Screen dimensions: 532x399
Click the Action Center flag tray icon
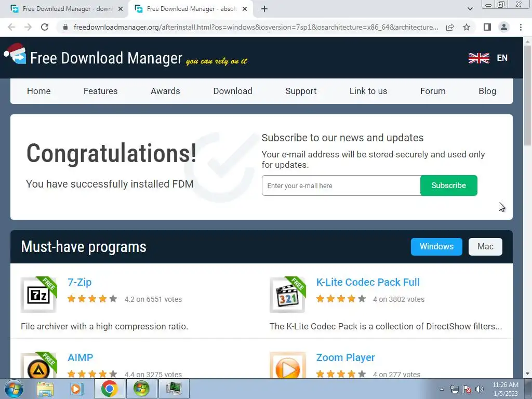pyautogui.click(x=467, y=389)
